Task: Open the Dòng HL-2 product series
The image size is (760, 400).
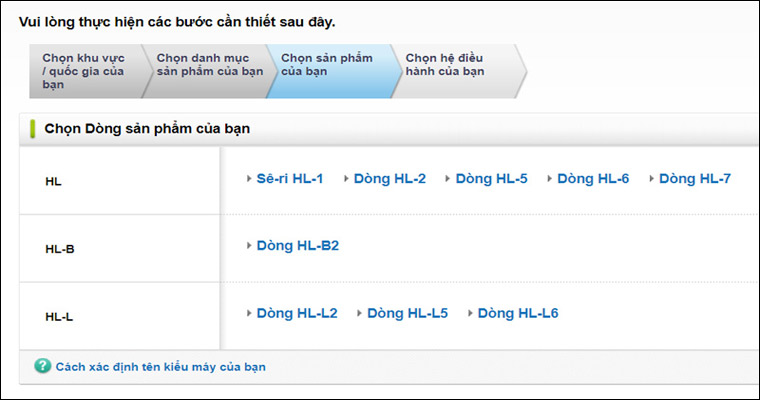Action: coord(390,179)
